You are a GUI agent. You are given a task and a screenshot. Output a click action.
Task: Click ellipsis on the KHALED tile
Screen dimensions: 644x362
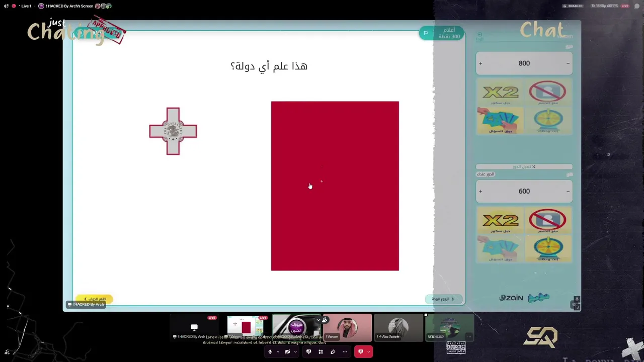[469, 337]
